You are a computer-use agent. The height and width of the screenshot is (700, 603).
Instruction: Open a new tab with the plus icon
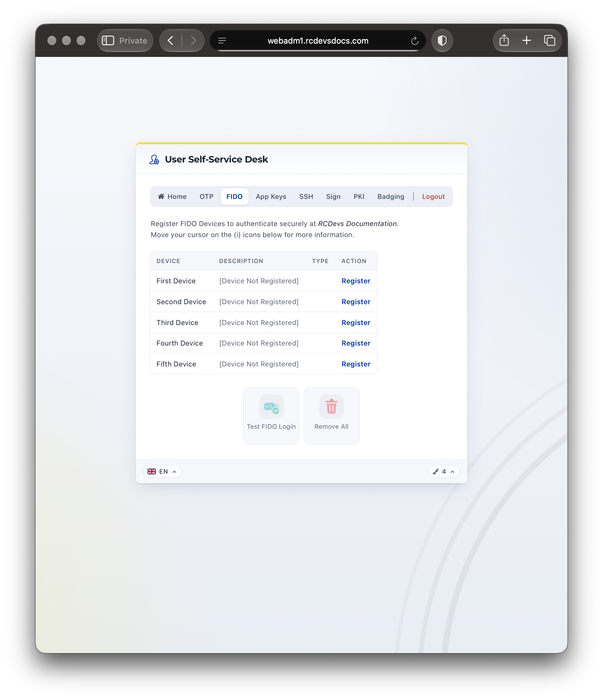coord(526,40)
